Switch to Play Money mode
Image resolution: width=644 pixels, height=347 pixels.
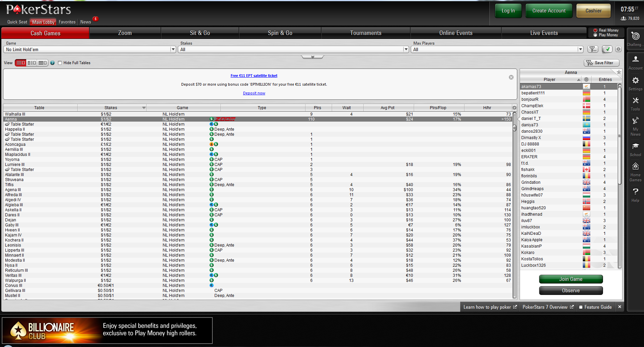(x=595, y=35)
